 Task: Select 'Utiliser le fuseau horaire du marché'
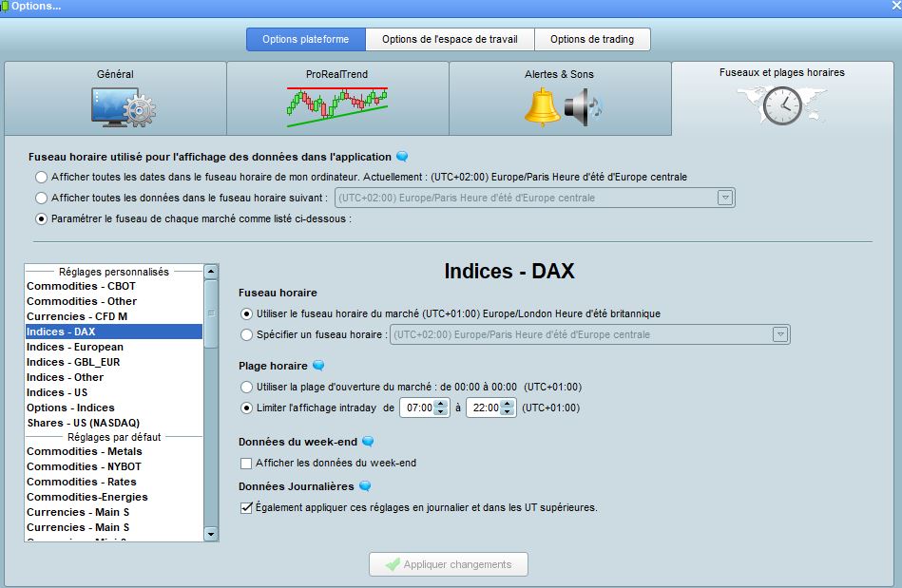(246, 313)
